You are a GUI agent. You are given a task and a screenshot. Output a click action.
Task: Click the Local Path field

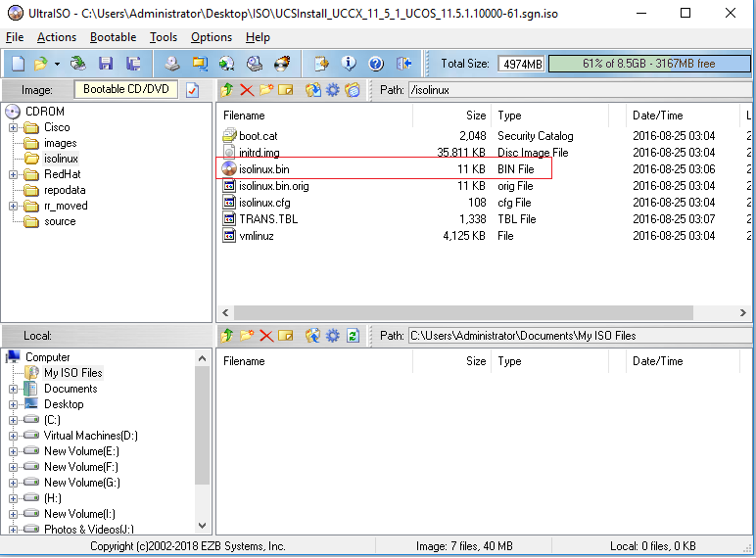pyautogui.click(x=581, y=336)
